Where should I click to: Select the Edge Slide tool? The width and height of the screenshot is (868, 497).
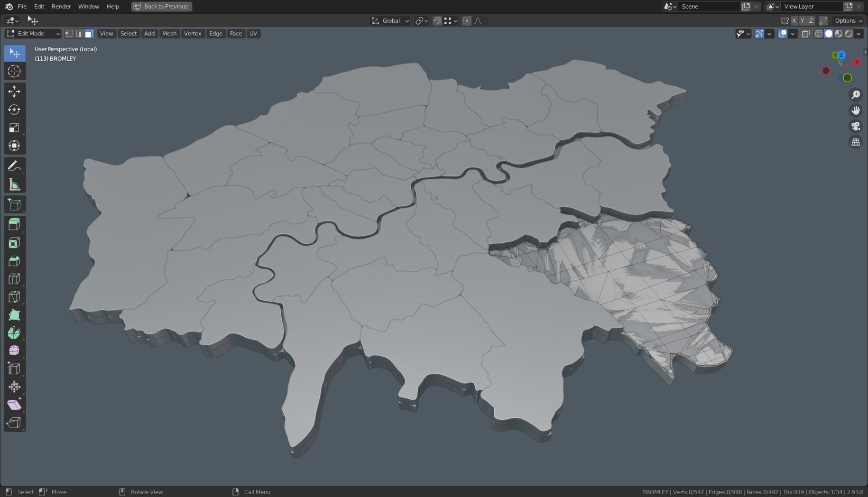pos(14,369)
